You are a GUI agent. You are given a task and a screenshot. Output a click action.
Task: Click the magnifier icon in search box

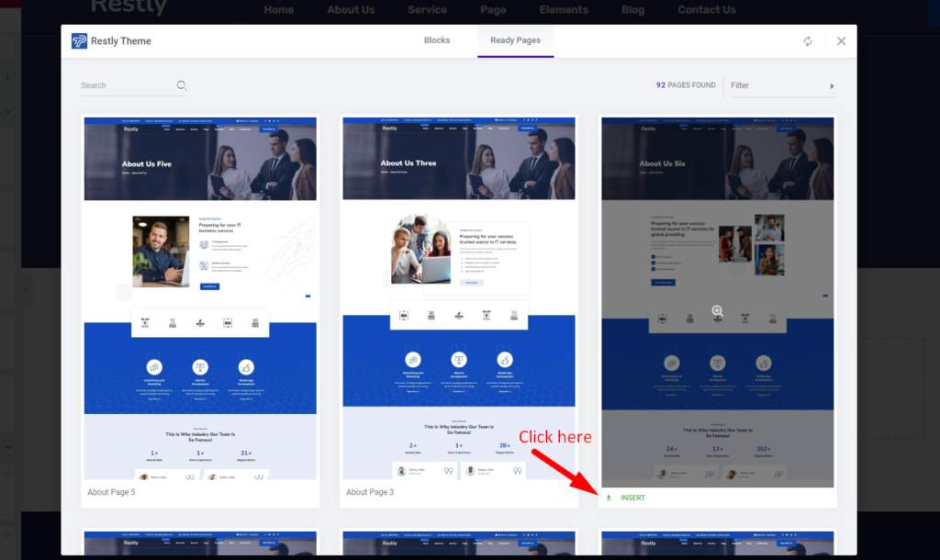[x=182, y=85]
